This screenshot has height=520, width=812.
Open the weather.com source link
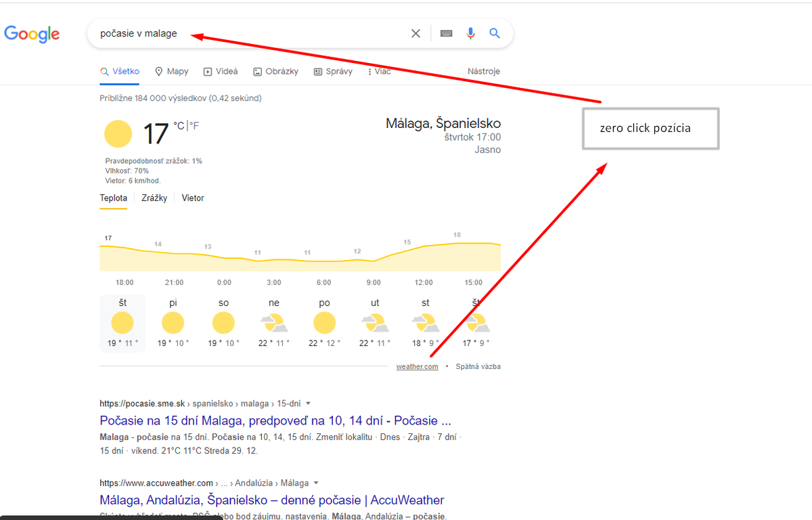pos(418,366)
